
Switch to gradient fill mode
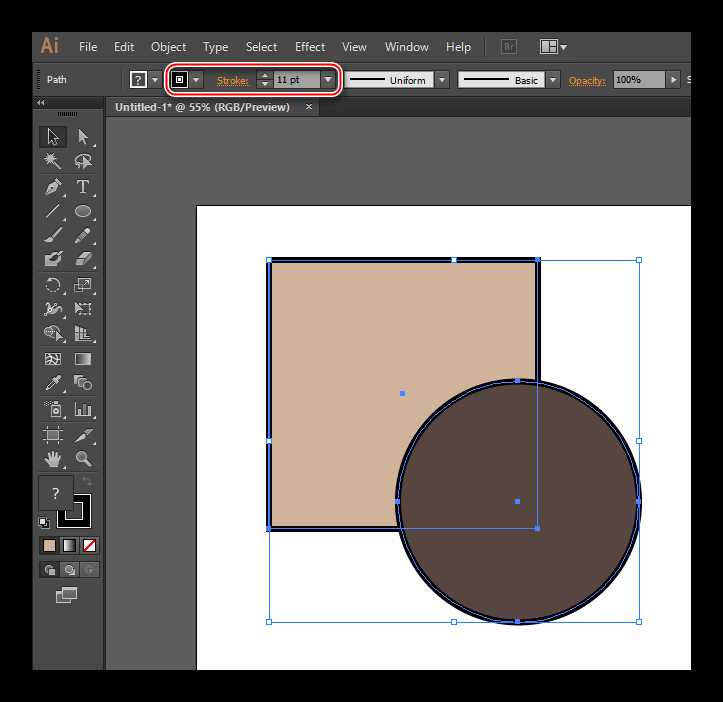pos(70,546)
